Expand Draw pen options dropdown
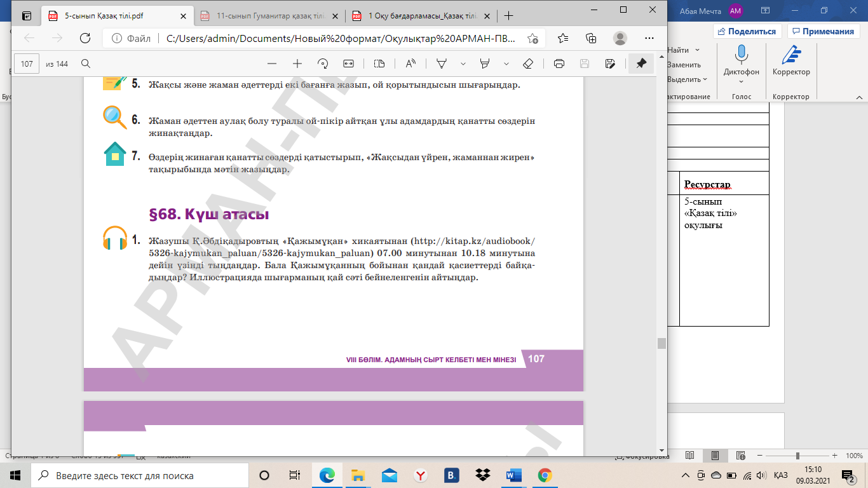The height and width of the screenshot is (488, 868). [463, 64]
